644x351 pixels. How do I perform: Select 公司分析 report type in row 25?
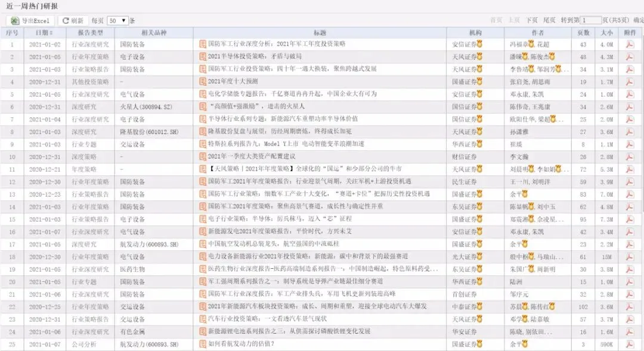84,344
